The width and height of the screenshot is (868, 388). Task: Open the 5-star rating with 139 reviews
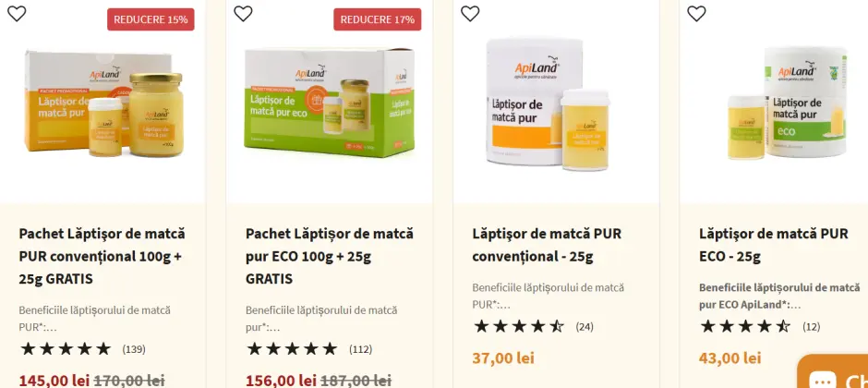(x=82, y=349)
